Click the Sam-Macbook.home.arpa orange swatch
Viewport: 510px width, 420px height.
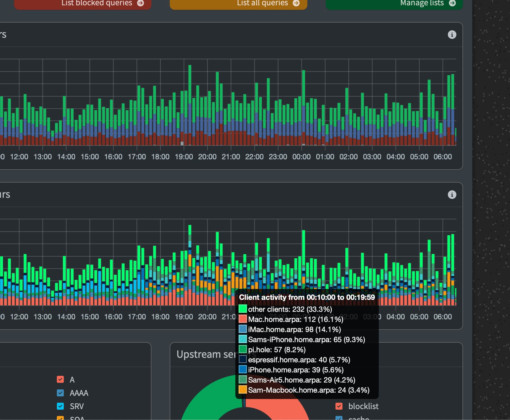[x=243, y=390]
